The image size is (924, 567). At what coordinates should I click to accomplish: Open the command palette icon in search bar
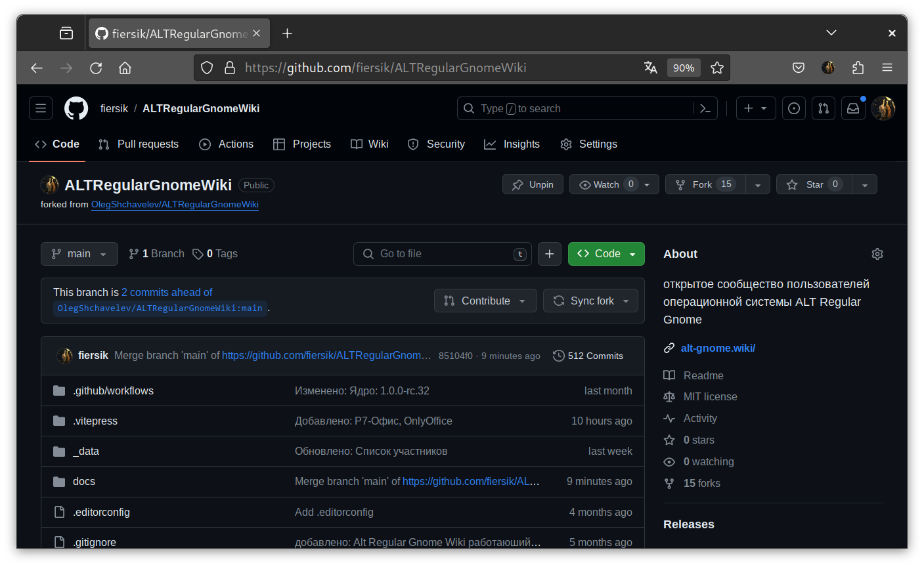pos(705,108)
